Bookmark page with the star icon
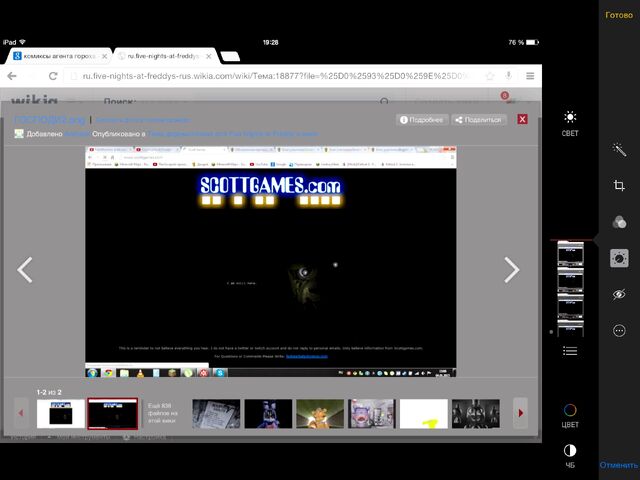640x480 pixels. 490,76
